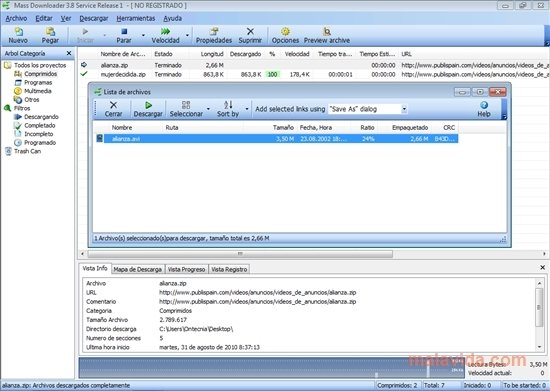The height and width of the screenshot is (391, 550).
Task: Click Descargar green arrow in Lista de archivos
Action: pyautogui.click(x=148, y=105)
